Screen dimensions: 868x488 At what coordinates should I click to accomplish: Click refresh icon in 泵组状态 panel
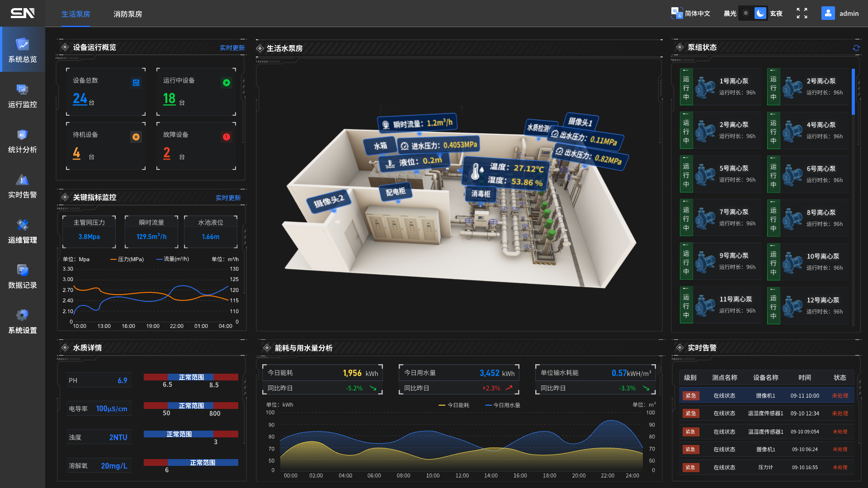(856, 48)
